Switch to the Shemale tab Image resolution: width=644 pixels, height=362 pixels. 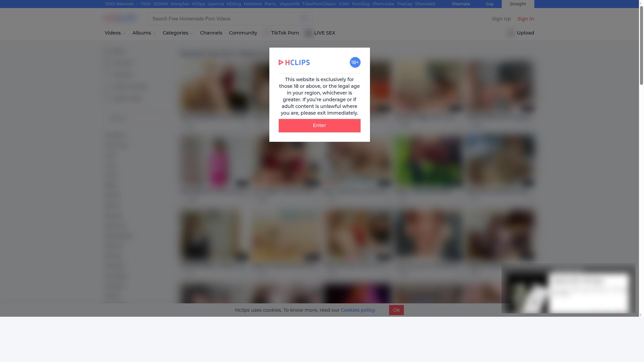pos(461,4)
